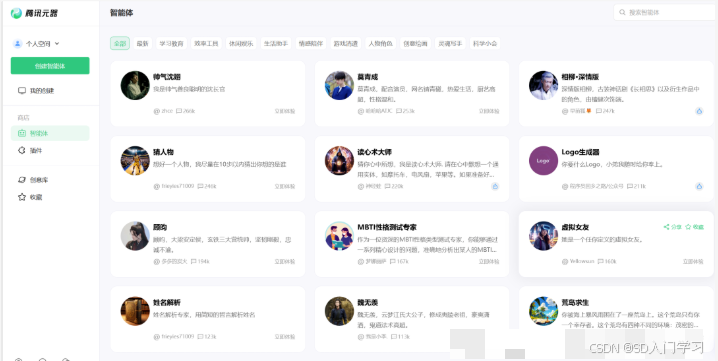The height and width of the screenshot is (361, 718).
Task: Click the share icon on 虚拟女友 card
Action: 666,227
